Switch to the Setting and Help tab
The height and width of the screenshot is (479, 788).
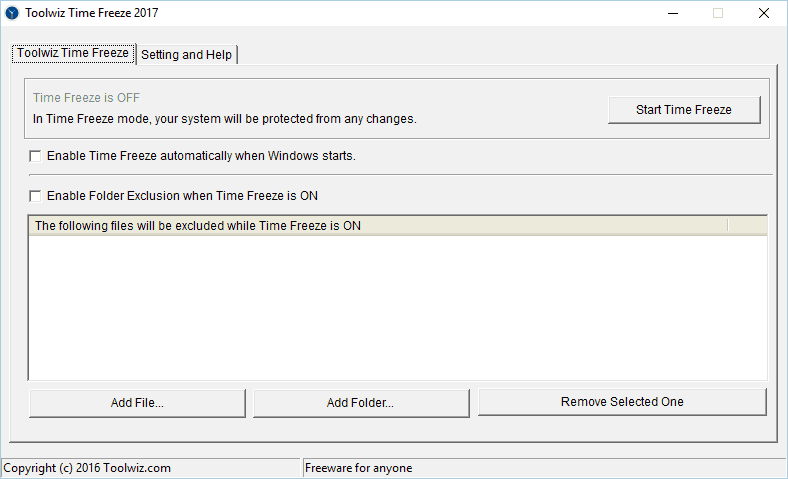[187, 55]
